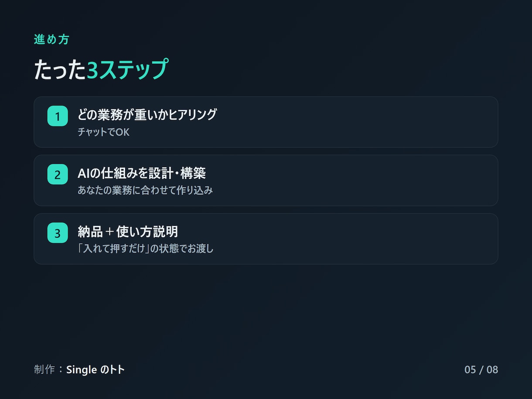This screenshot has height=399, width=532.
Task: Click the 進め方 section label
Action: coord(51,39)
